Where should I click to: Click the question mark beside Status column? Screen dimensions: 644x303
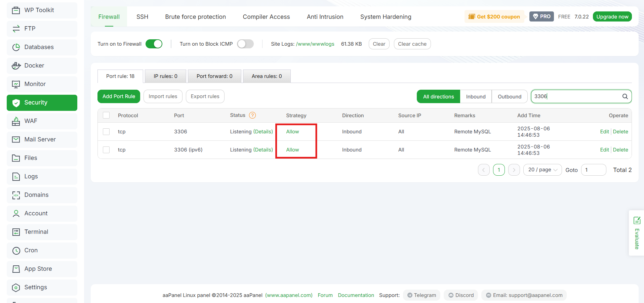click(252, 115)
